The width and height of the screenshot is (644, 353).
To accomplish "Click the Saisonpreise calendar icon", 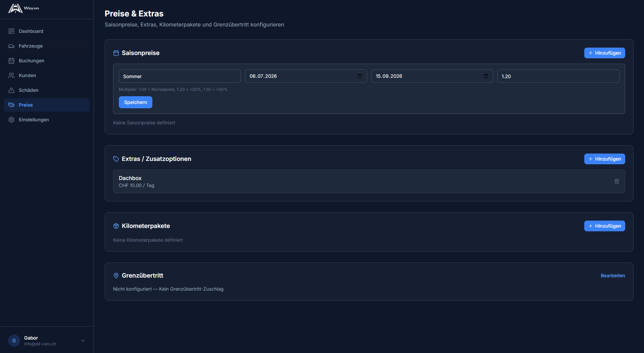I will coord(116,53).
